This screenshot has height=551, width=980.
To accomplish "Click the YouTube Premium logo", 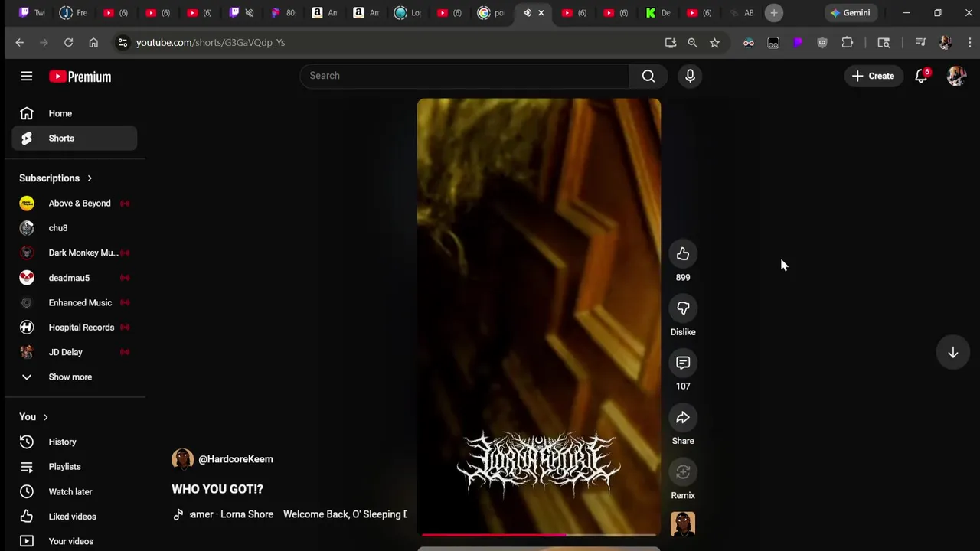I will coord(80,77).
